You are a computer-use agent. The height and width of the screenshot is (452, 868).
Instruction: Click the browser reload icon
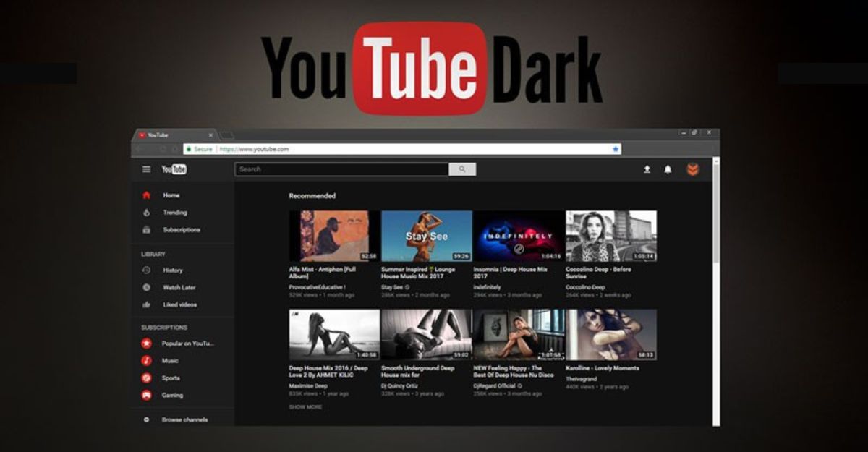(x=163, y=149)
